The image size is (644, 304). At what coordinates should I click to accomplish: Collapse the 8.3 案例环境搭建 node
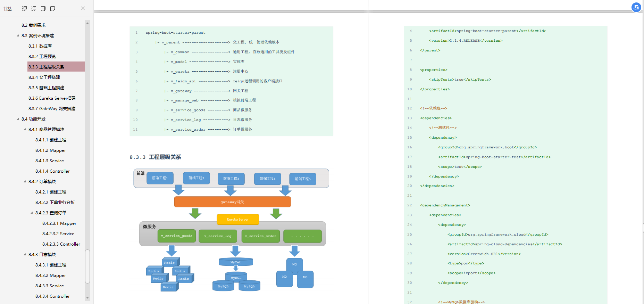coord(18,35)
